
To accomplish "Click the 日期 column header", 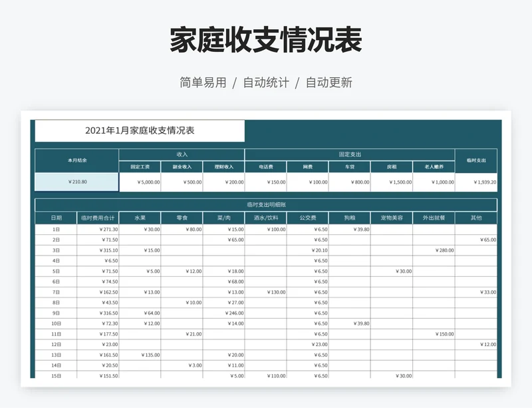I will (56, 218).
